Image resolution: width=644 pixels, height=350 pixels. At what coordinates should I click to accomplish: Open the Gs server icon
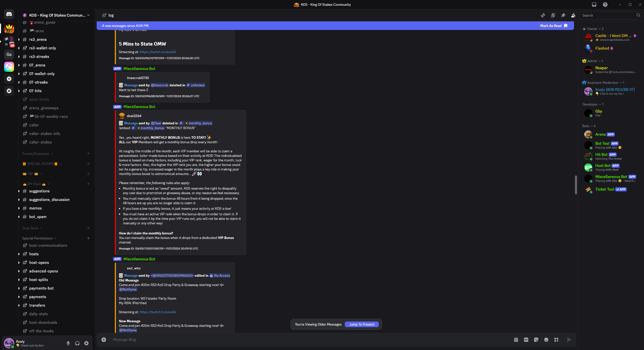(9, 54)
